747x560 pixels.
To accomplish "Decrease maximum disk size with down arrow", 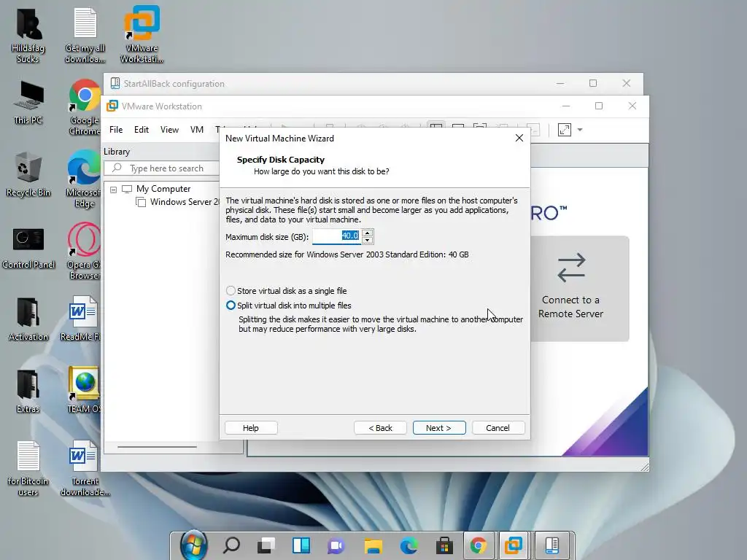I will pos(368,240).
